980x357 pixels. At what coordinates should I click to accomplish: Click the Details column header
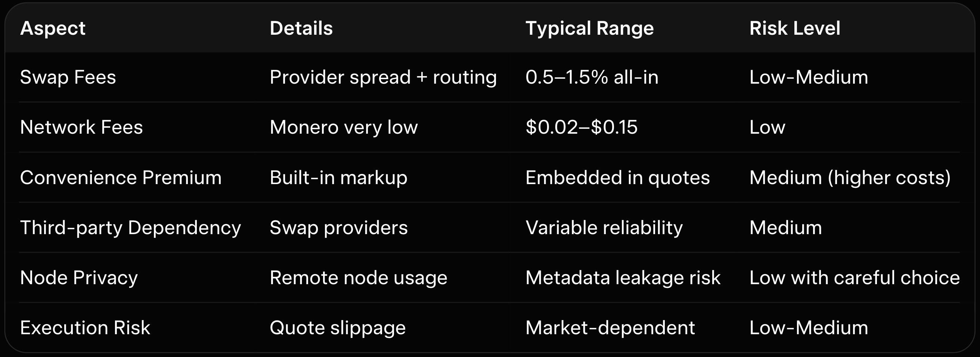pos(301,28)
